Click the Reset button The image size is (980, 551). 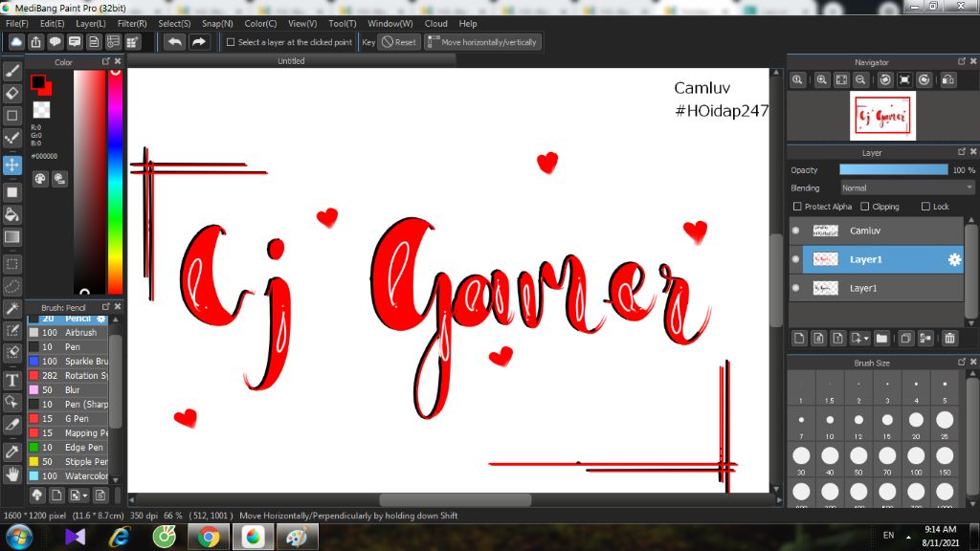click(399, 42)
